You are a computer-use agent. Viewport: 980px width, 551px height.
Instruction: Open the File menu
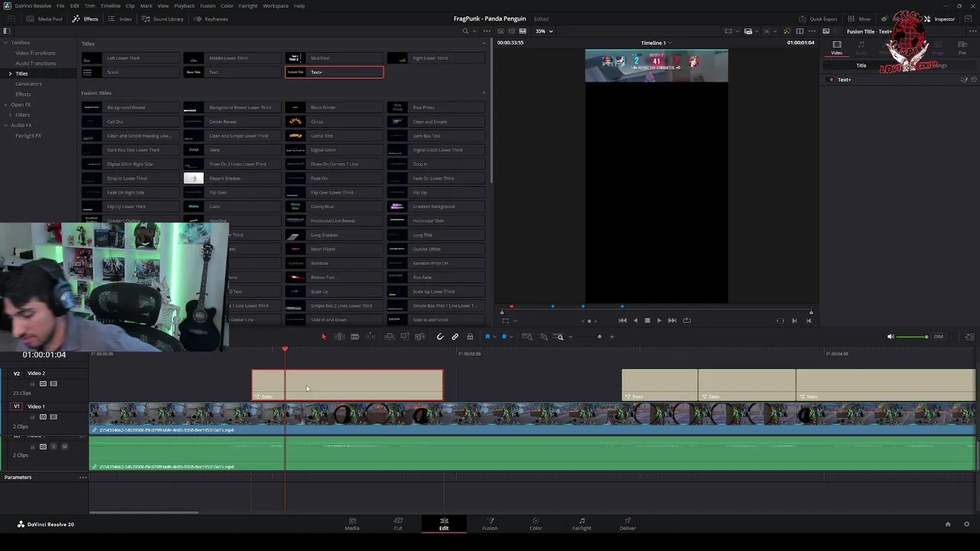click(60, 5)
